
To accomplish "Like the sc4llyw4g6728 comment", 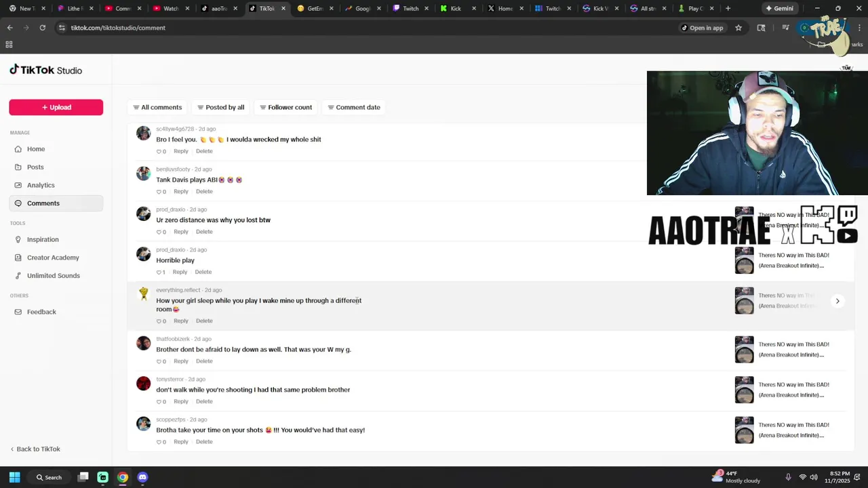I will tap(161, 151).
